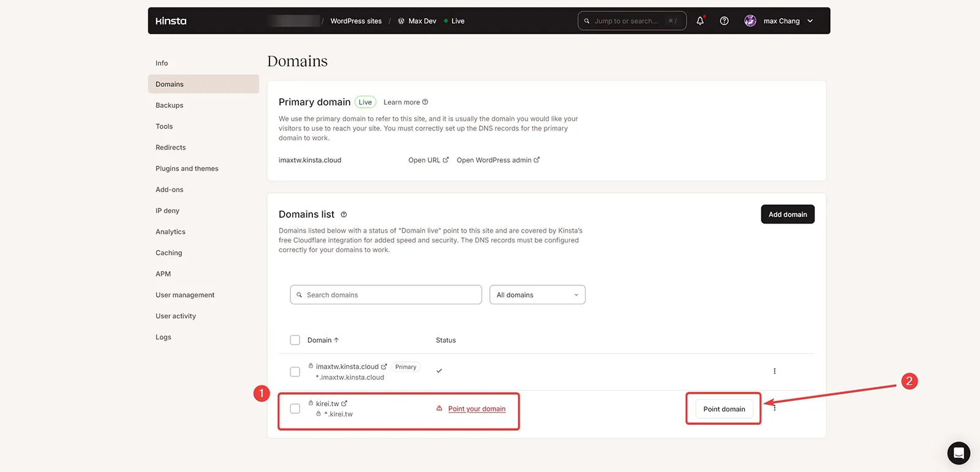The image size is (980, 472).
Task: Select Domains in the sidebar
Action: click(203, 84)
